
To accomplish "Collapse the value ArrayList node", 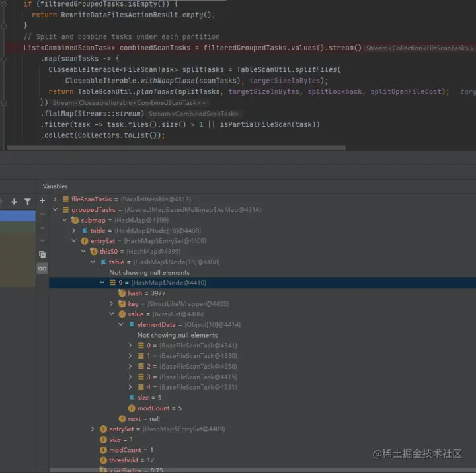I will tap(112, 314).
